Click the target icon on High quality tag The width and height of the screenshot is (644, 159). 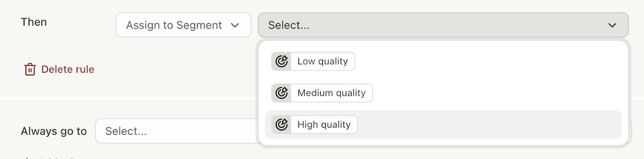pos(281,125)
